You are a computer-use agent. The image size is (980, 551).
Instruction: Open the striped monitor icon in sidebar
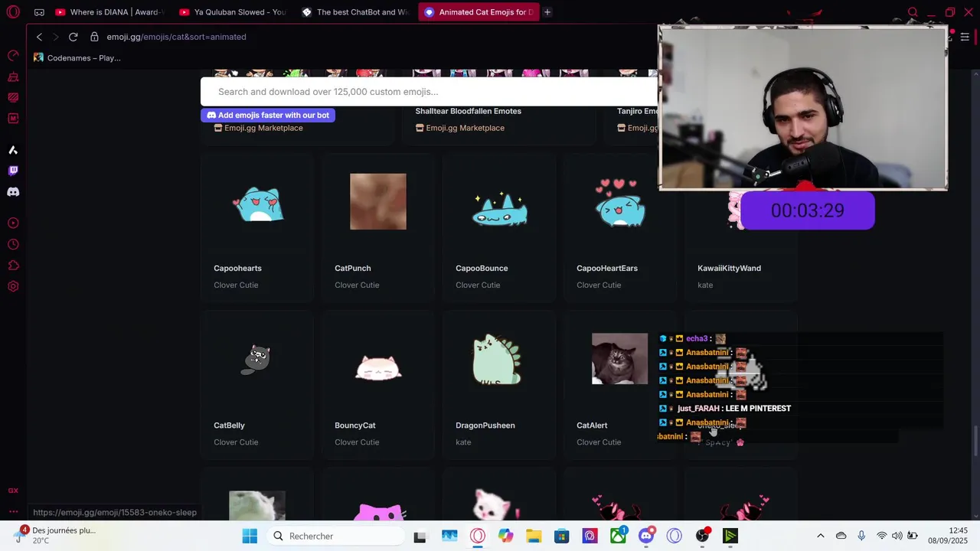[13, 97]
